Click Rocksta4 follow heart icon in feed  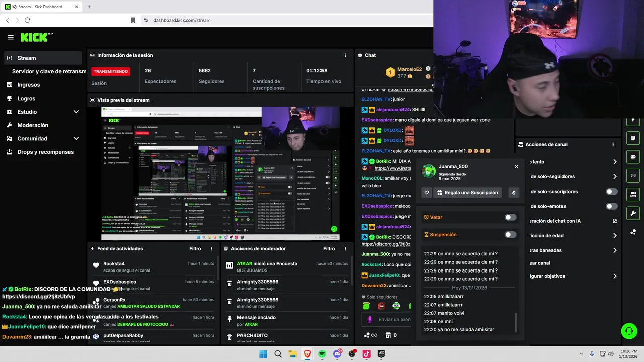(96, 265)
